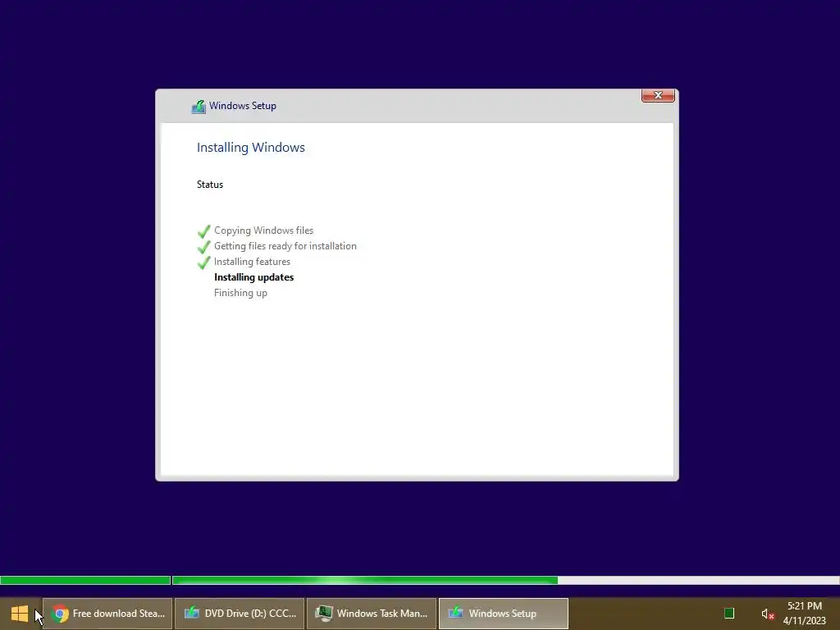840x630 pixels.
Task: Switch to Windows Task Manager taskbar button
Action: [372, 614]
